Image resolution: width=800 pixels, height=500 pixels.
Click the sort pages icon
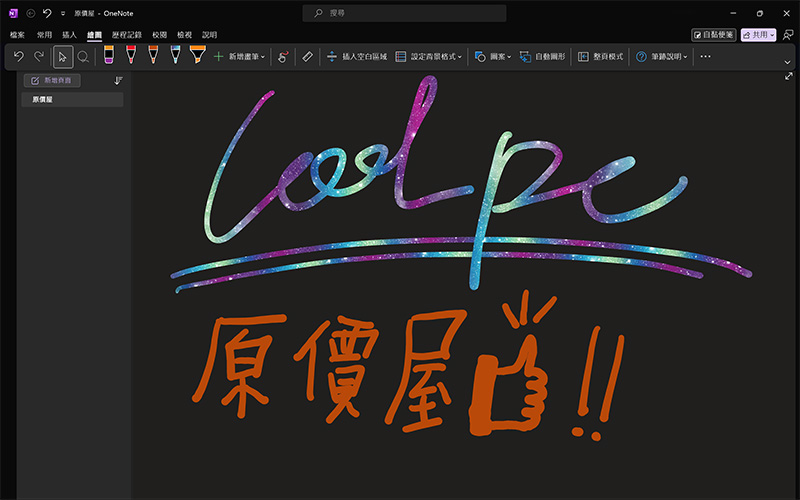tap(118, 81)
